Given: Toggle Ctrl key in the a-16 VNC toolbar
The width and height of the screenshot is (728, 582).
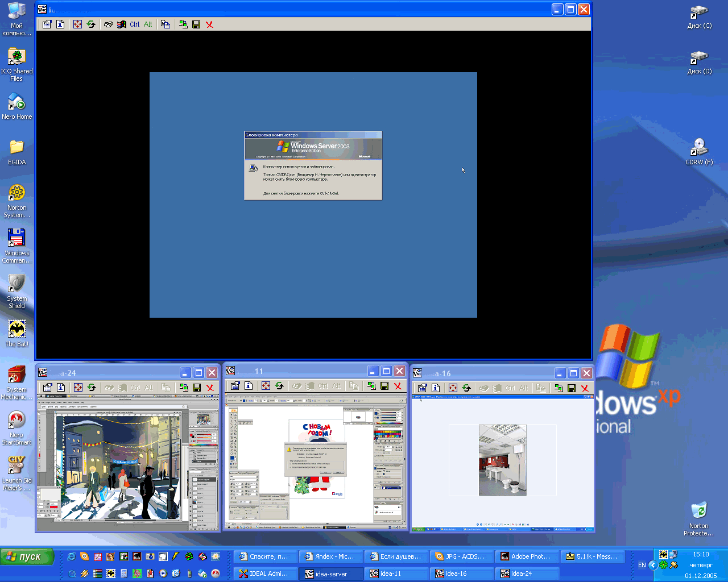Looking at the screenshot, I should click(x=510, y=388).
